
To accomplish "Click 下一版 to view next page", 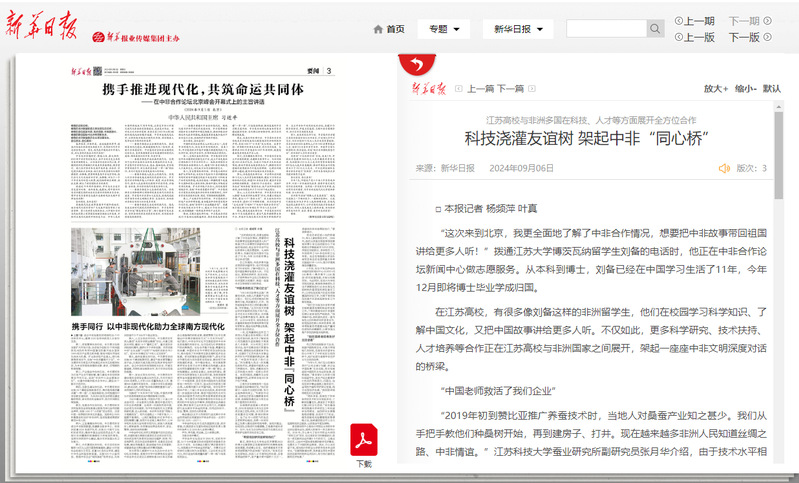I will click(x=744, y=37).
